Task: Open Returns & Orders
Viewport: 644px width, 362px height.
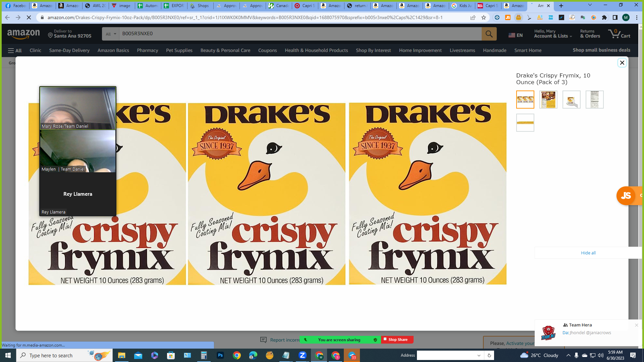Action: [x=590, y=34]
